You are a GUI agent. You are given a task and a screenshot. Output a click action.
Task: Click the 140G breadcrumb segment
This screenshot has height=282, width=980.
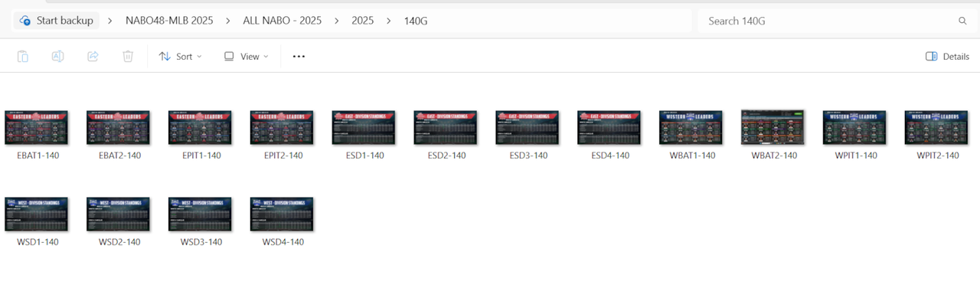[x=416, y=21]
